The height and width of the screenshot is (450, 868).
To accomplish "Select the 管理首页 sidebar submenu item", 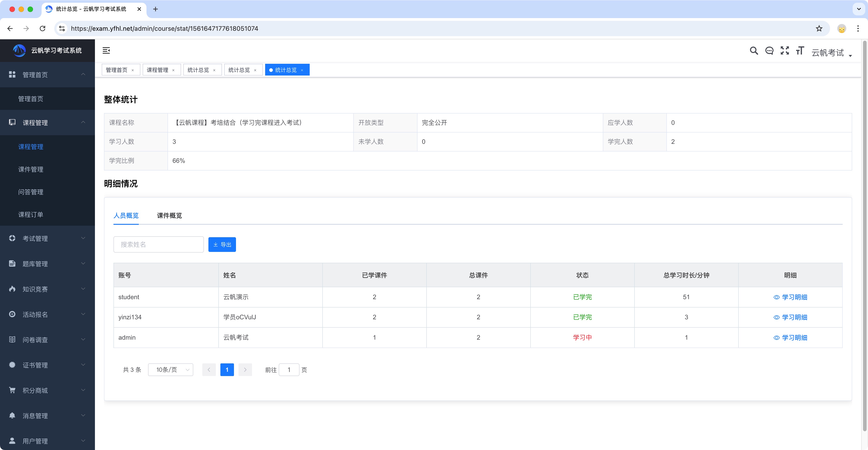I will coord(31,99).
